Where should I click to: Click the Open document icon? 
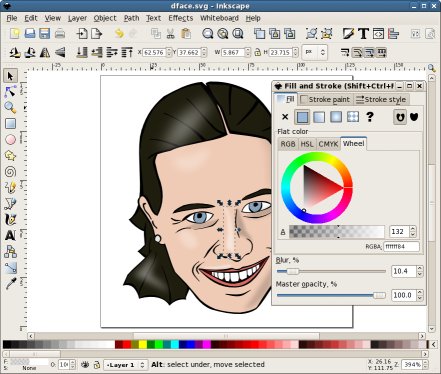[30, 34]
